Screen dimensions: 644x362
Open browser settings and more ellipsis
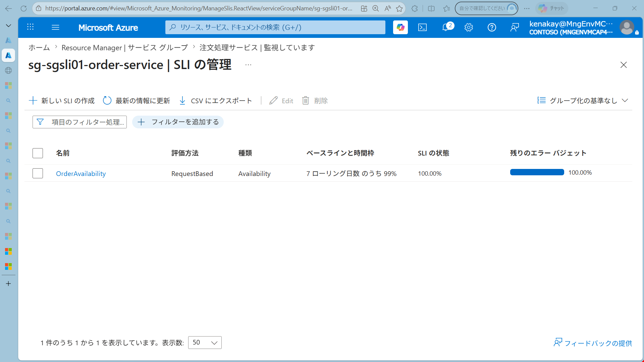[x=527, y=8]
